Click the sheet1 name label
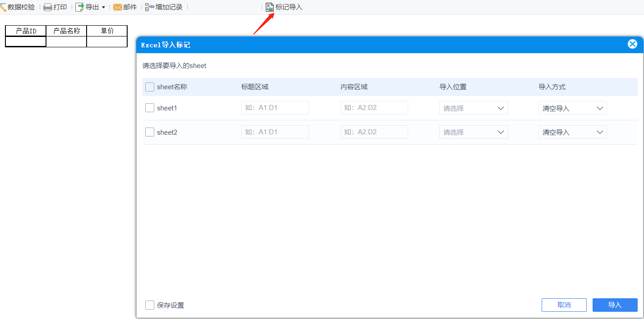The image size is (644, 319). point(167,108)
